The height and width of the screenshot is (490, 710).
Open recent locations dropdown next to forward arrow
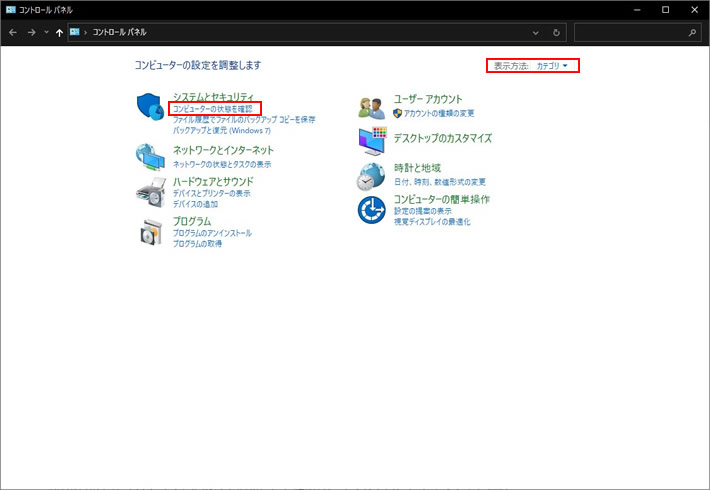click(x=46, y=32)
